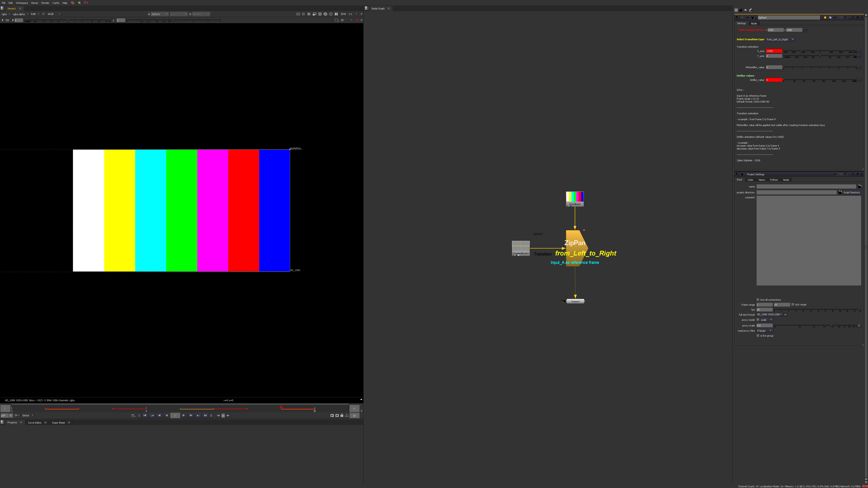The height and width of the screenshot is (488, 868).
Task: Toggle the zebra stripes viewer icon
Action: pos(309,14)
